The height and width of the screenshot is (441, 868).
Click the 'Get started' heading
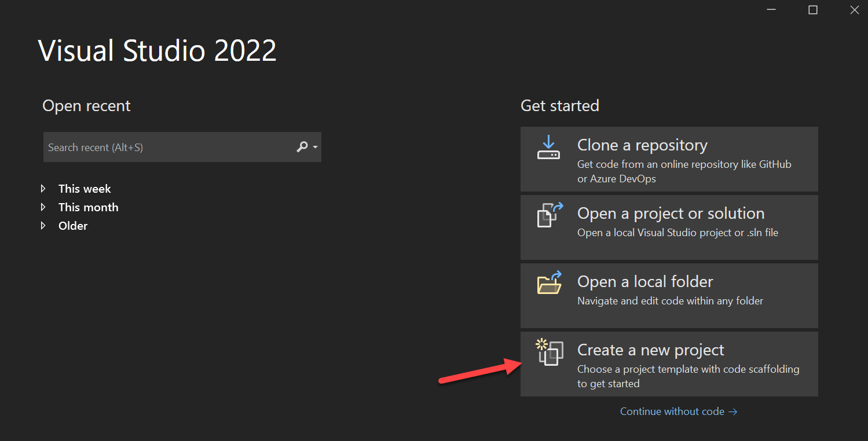pyautogui.click(x=560, y=106)
